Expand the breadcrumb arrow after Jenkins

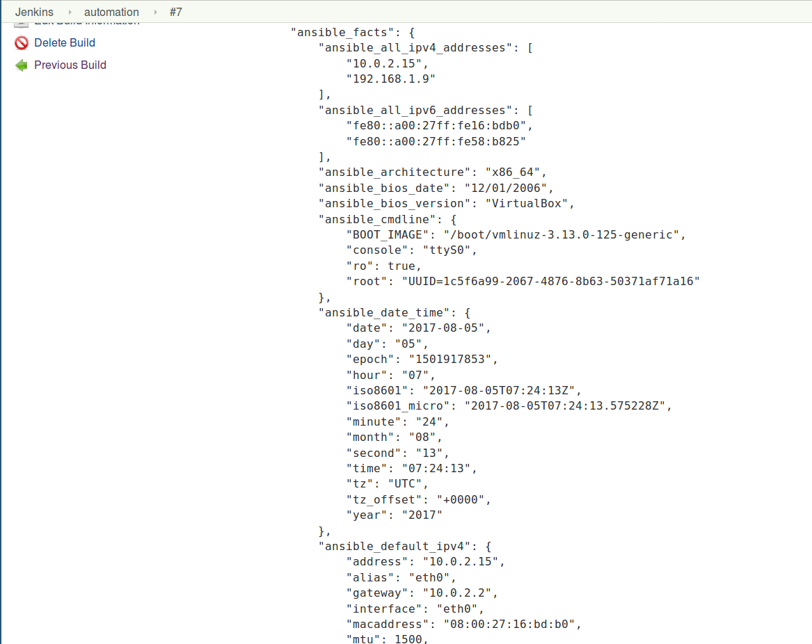point(70,12)
